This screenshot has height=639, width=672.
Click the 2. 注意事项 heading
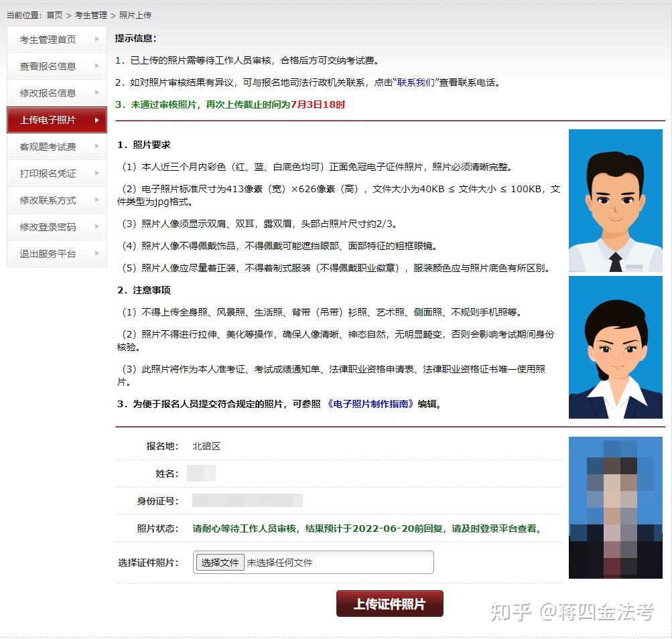pos(144,290)
